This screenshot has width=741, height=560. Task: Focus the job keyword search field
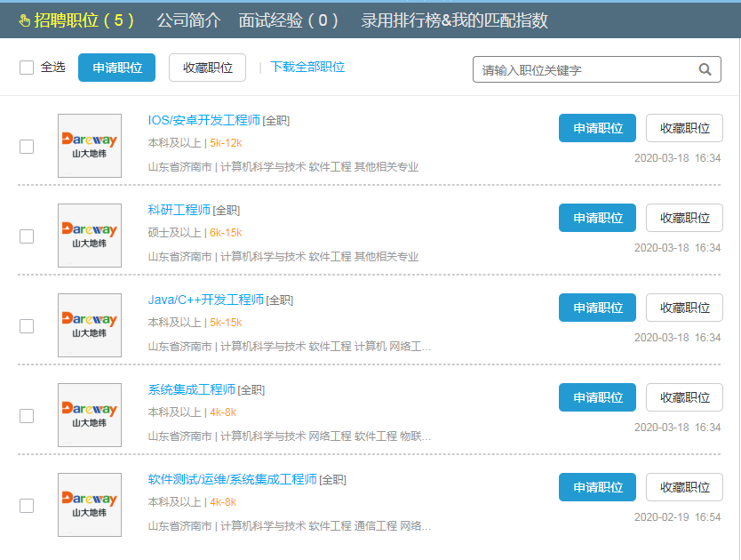pyautogui.click(x=586, y=69)
